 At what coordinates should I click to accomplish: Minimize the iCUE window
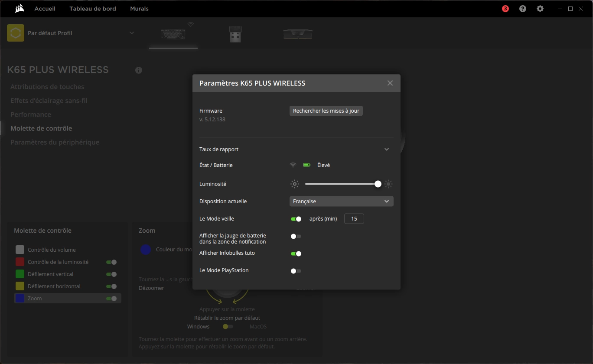[561, 9]
